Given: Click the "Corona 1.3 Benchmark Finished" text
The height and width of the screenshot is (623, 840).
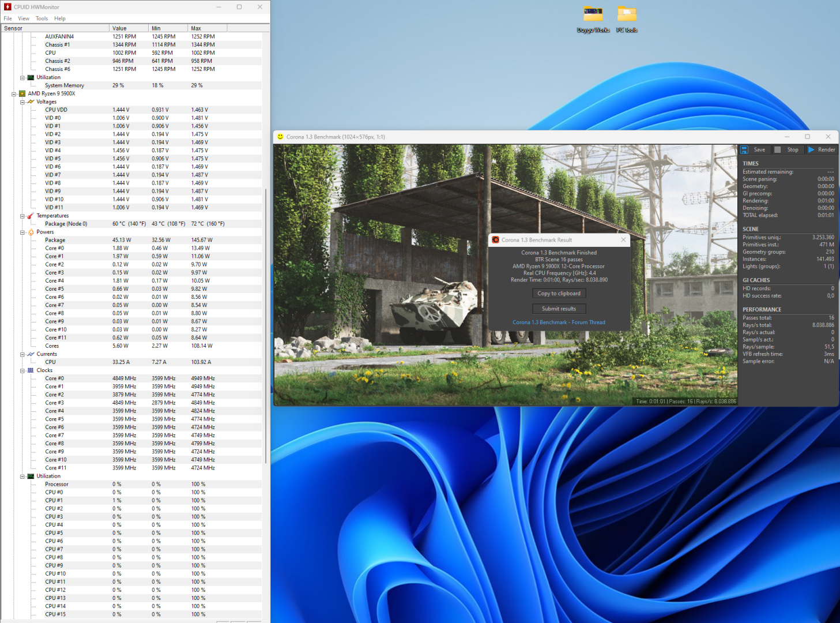Looking at the screenshot, I should pos(559,253).
